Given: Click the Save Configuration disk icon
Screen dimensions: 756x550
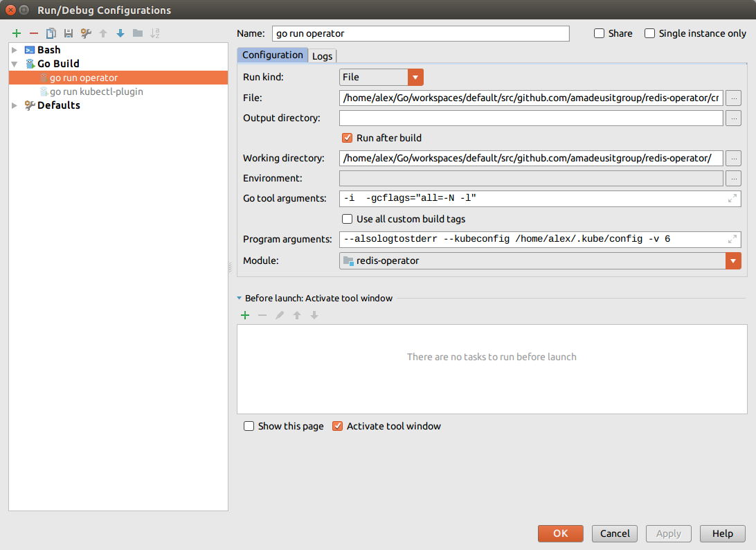Looking at the screenshot, I should tap(69, 33).
